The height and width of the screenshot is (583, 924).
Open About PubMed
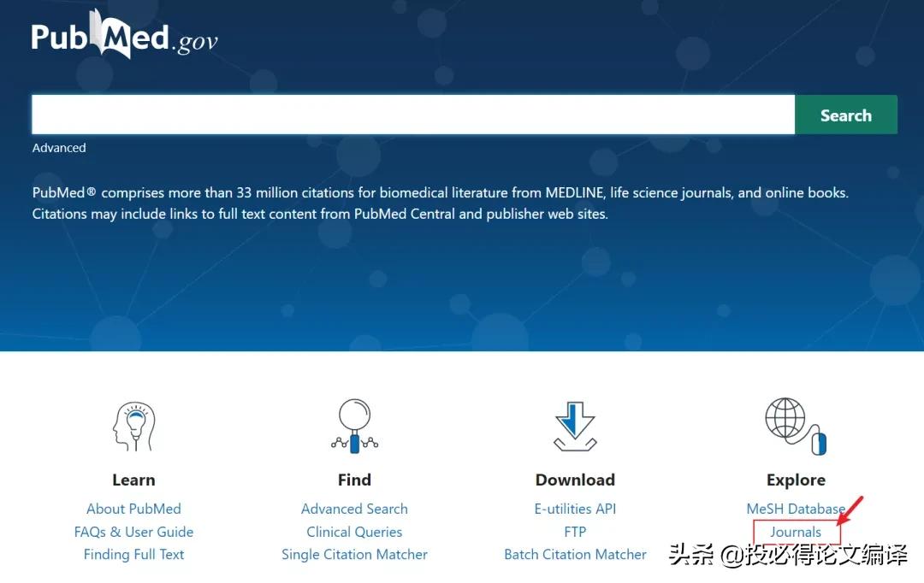(x=133, y=508)
